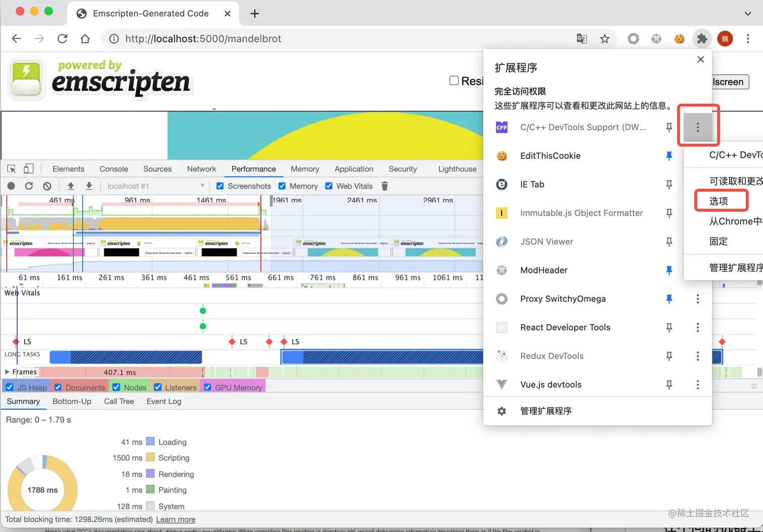The image size is (763, 532).
Task: Open the tab search chevron in title bar
Action: click(x=748, y=14)
